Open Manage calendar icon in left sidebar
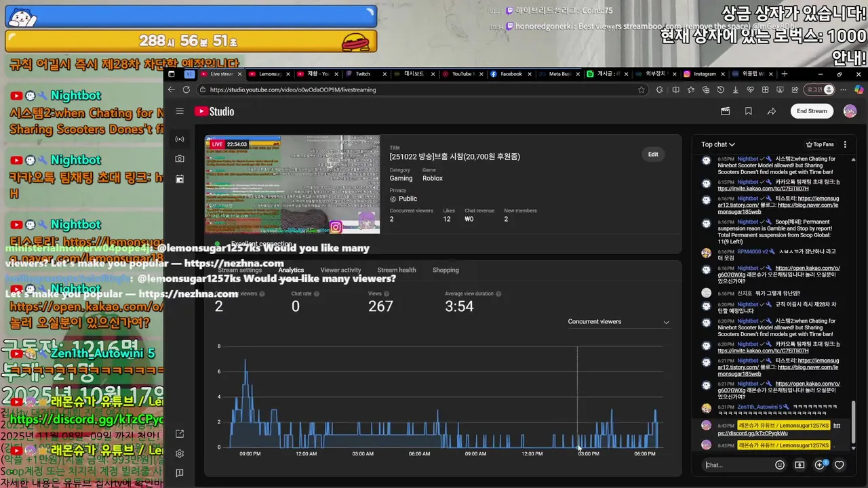The height and width of the screenshot is (488, 868). click(180, 179)
